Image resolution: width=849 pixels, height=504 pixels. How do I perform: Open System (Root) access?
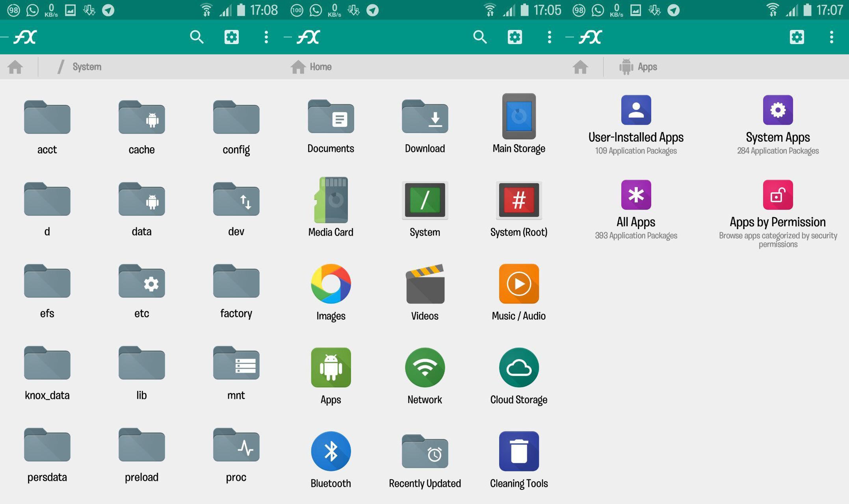tap(519, 200)
